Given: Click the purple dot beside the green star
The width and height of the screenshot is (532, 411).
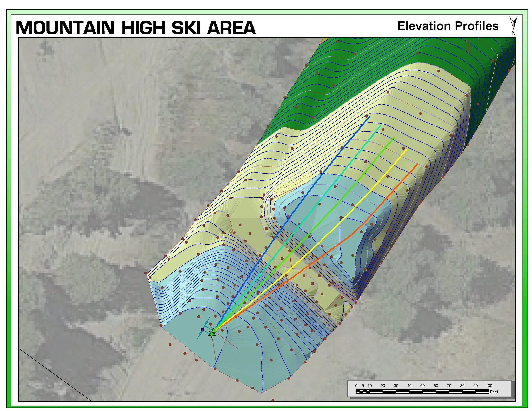Looking at the screenshot, I should 202,329.
